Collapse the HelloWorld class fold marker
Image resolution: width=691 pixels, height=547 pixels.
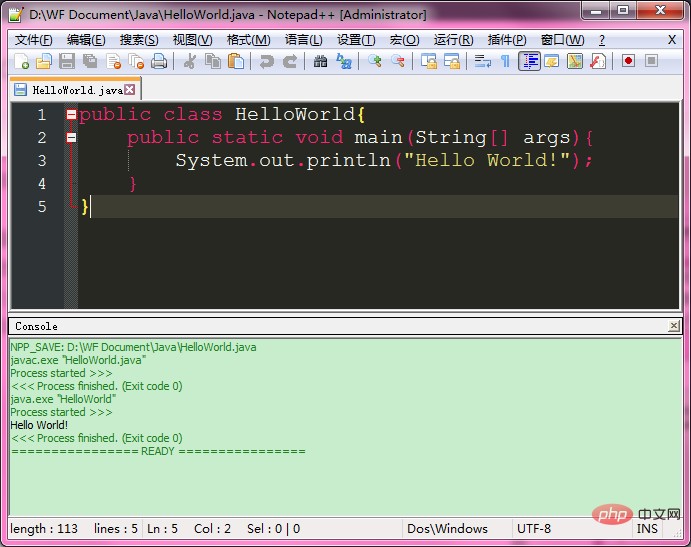tap(71, 115)
